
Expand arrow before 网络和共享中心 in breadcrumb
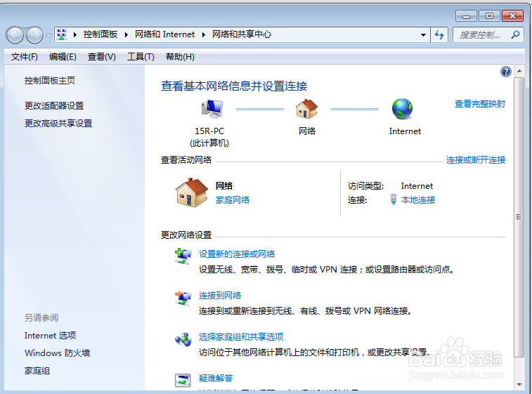point(204,34)
